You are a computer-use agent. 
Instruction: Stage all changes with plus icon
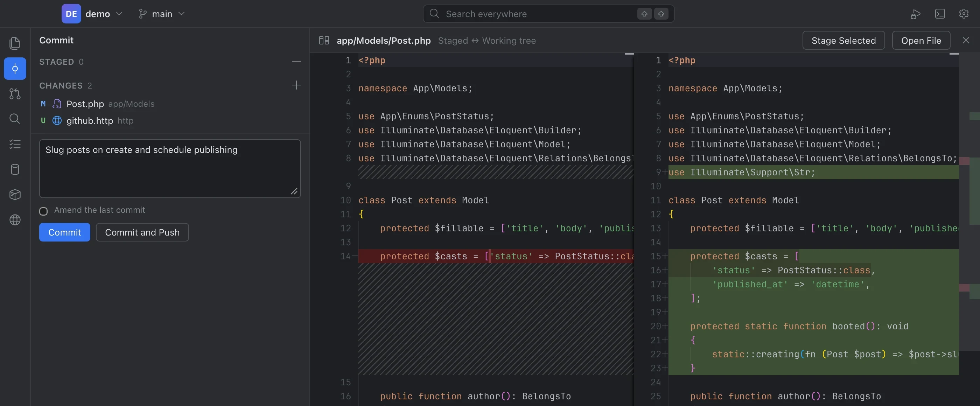[296, 85]
